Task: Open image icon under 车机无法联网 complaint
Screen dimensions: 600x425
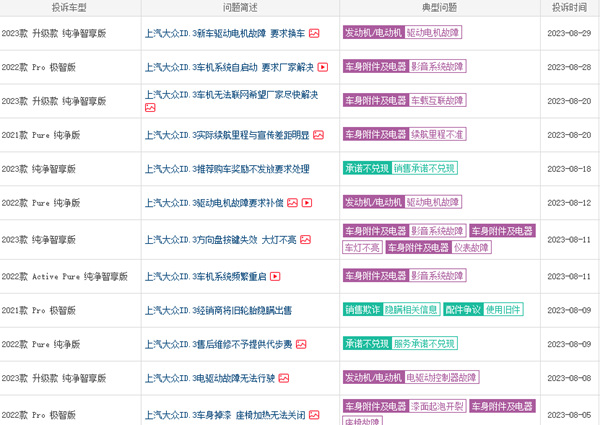Action: coord(150,107)
